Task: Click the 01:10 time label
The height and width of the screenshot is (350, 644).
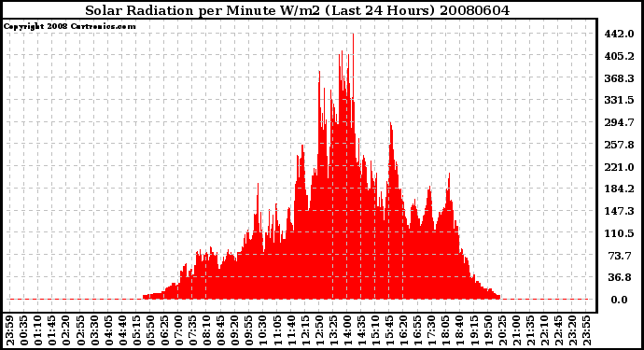Action: tap(37, 330)
